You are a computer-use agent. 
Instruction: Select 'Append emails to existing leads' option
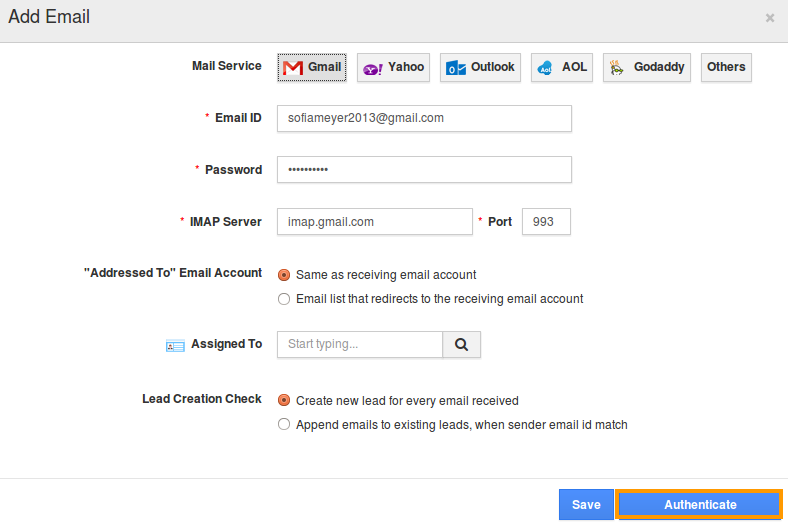pos(285,425)
